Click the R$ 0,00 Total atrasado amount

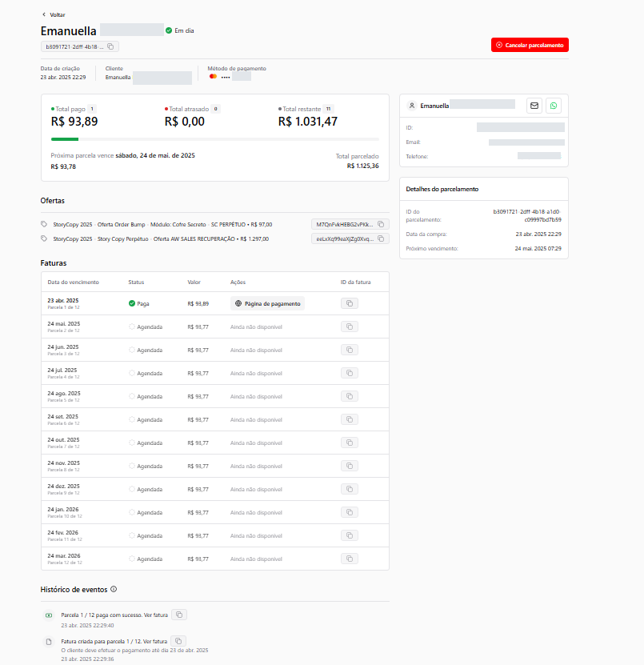click(x=185, y=122)
